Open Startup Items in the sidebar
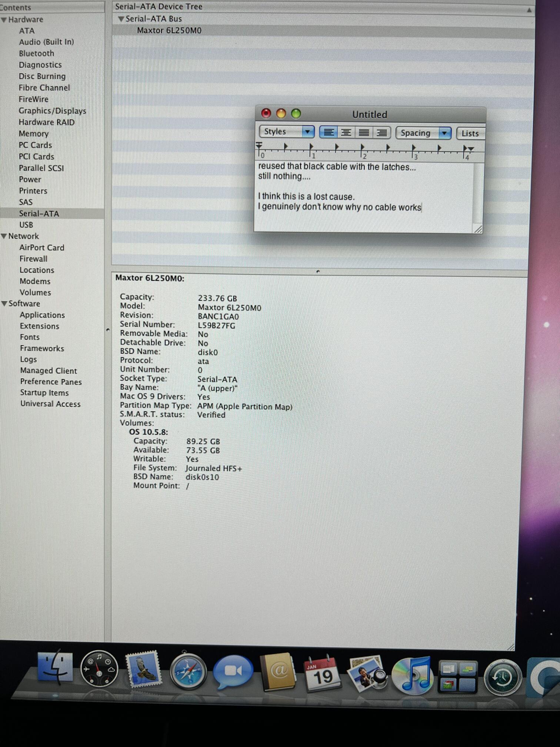 tap(44, 393)
